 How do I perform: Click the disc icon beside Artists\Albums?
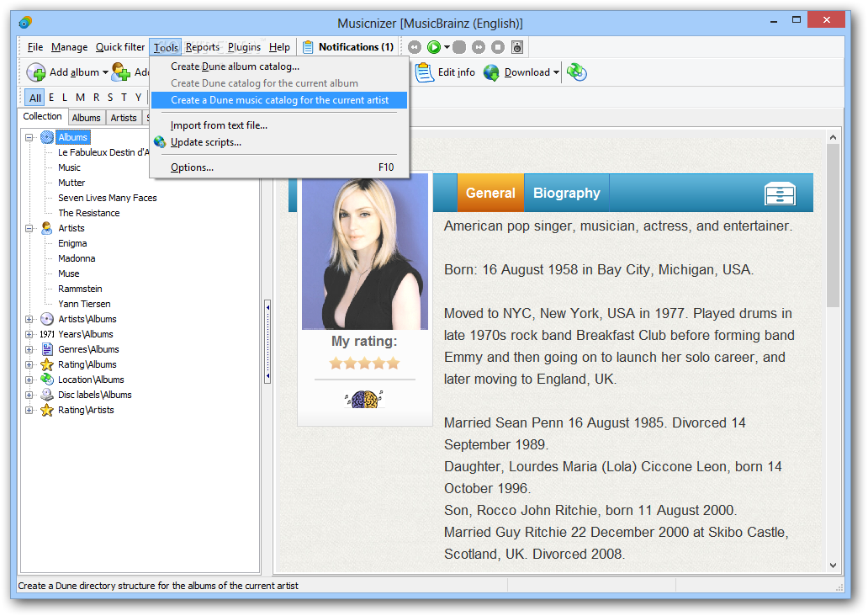click(47, 319)
